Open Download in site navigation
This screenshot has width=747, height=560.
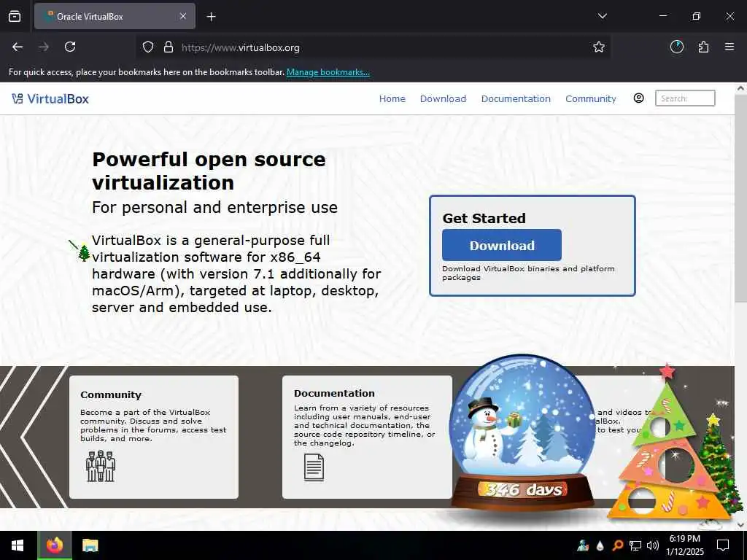point(443,99)
